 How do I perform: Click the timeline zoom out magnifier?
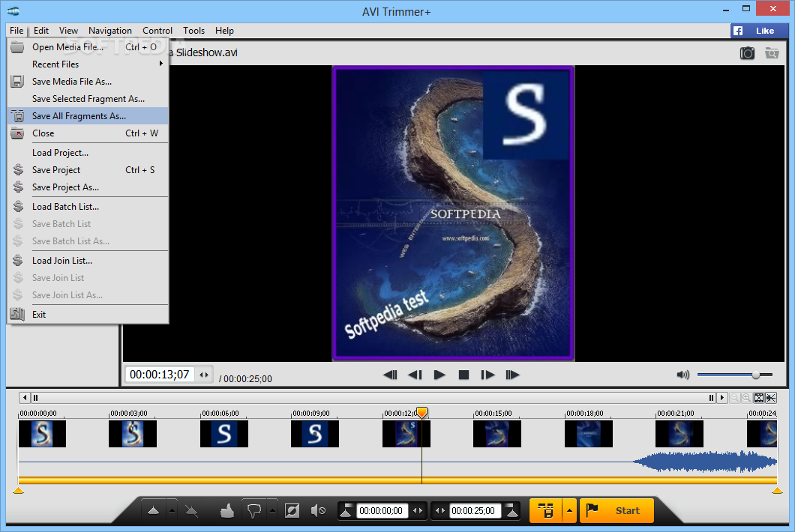734,398
